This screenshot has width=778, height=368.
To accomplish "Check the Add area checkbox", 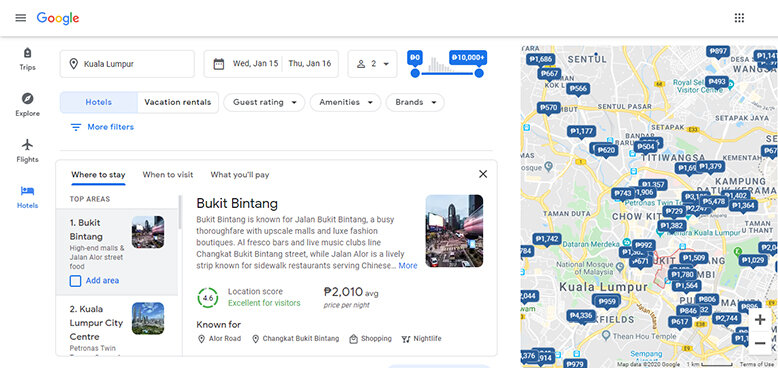I will click(x=75, y=281).
